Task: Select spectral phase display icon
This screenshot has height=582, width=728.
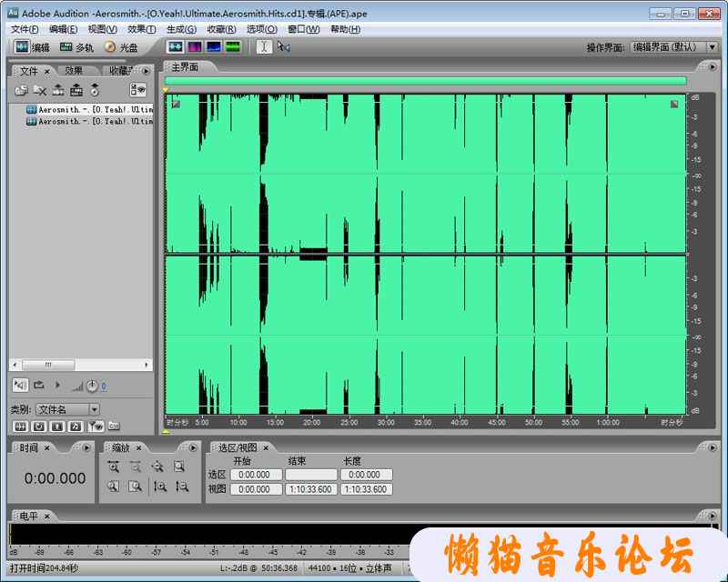Action: click(233, 47)
